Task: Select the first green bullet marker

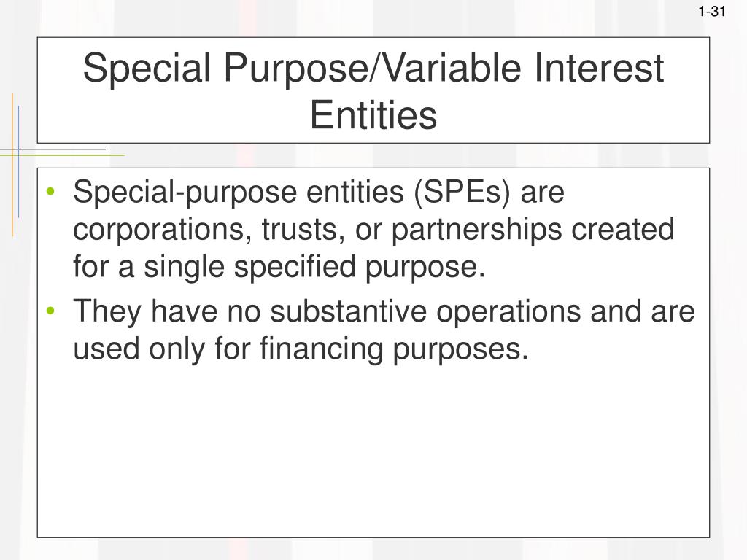Action: click(x=51, y=192)
